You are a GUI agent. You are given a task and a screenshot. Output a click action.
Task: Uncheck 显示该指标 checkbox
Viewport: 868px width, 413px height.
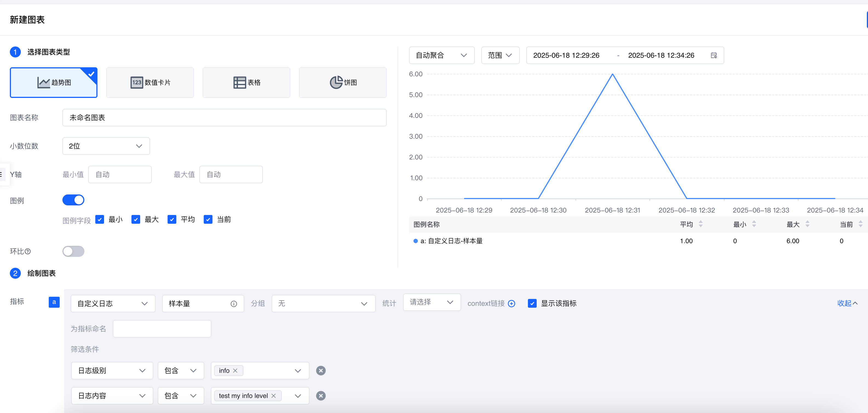(x=532, y=303)
